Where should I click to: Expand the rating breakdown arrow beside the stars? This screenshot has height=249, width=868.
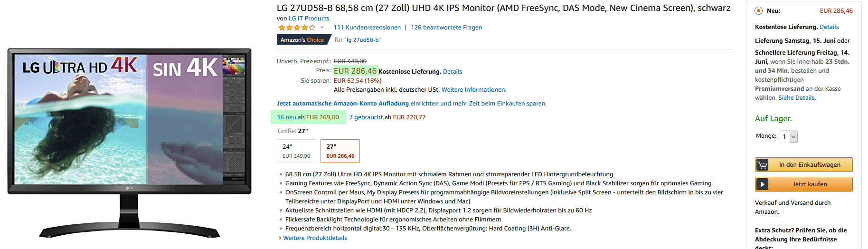point(322,28)
